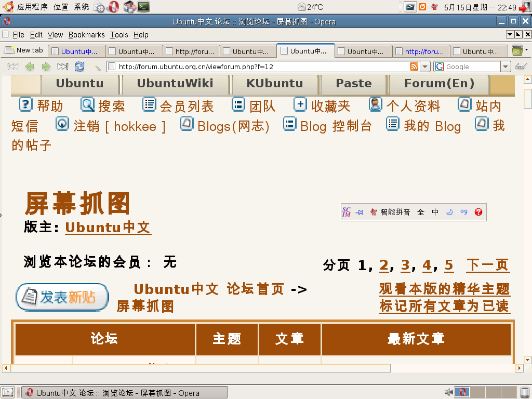Click the 个人资料 profile avatar icon
The width and height of the screenshot is (532, 399).
coord(376,104)
